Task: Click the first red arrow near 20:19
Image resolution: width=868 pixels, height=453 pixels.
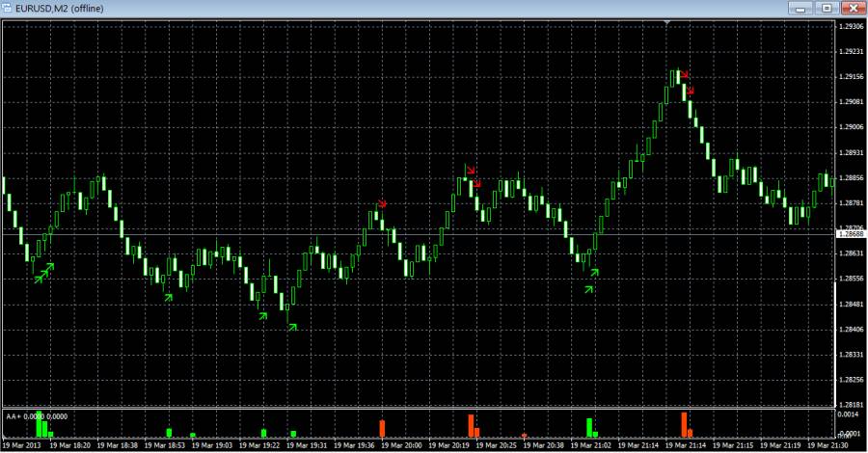Action: pyautogui.click(x=469, y=171)
